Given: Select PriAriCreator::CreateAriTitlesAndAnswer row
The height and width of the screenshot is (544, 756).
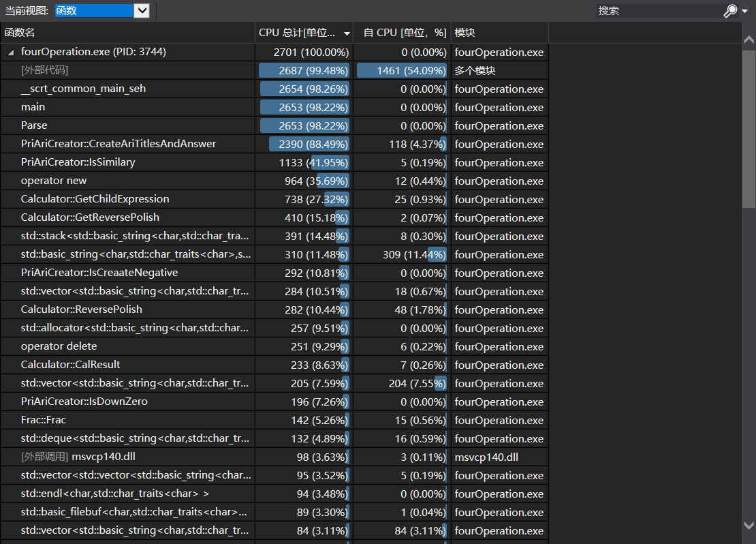Looking at the screenshot, I should (274, 144).
